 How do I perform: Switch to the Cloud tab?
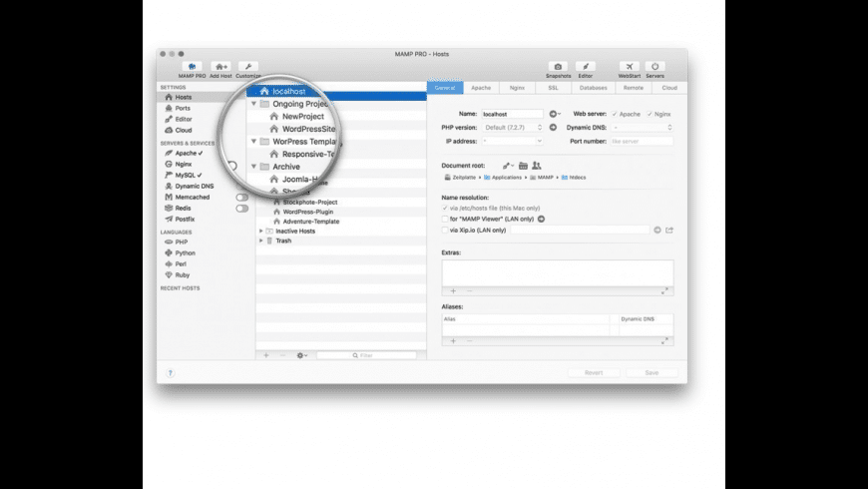(669, 88)
